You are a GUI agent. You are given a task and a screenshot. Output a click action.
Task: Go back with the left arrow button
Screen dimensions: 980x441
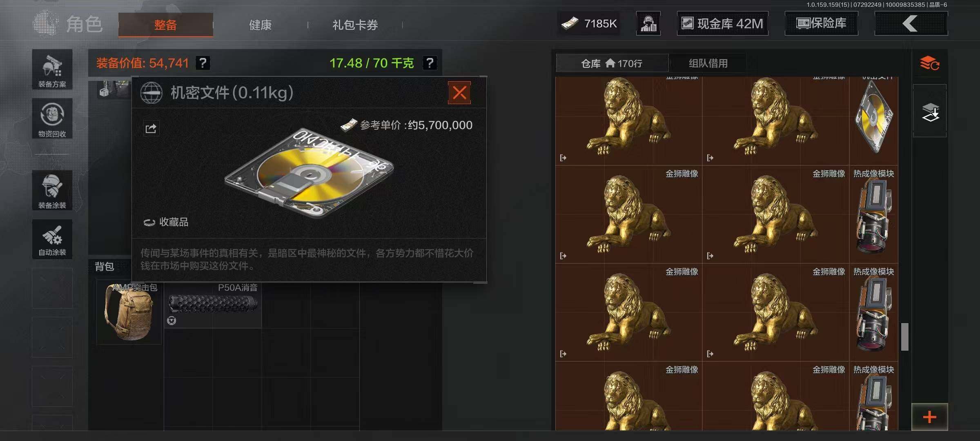[x=911, y=23]
